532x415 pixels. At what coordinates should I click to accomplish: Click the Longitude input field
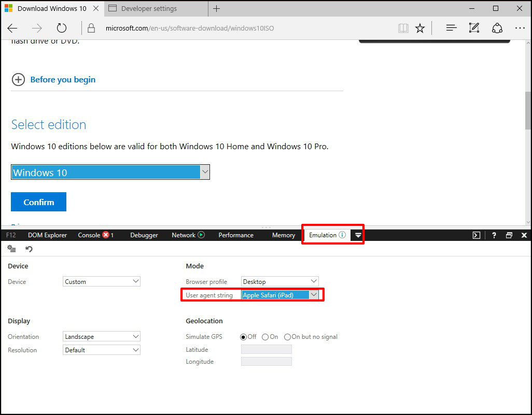pyautogui.click(x=267, y=362)
